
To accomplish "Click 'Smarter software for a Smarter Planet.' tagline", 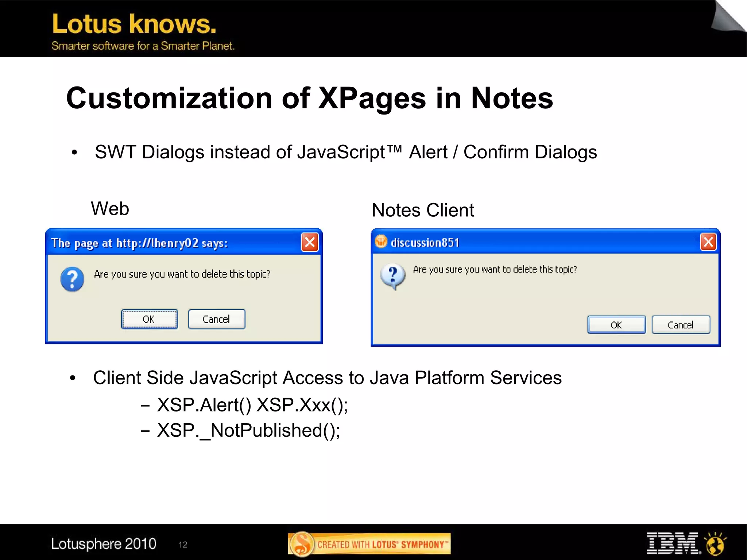I will [x=143, y=46].
